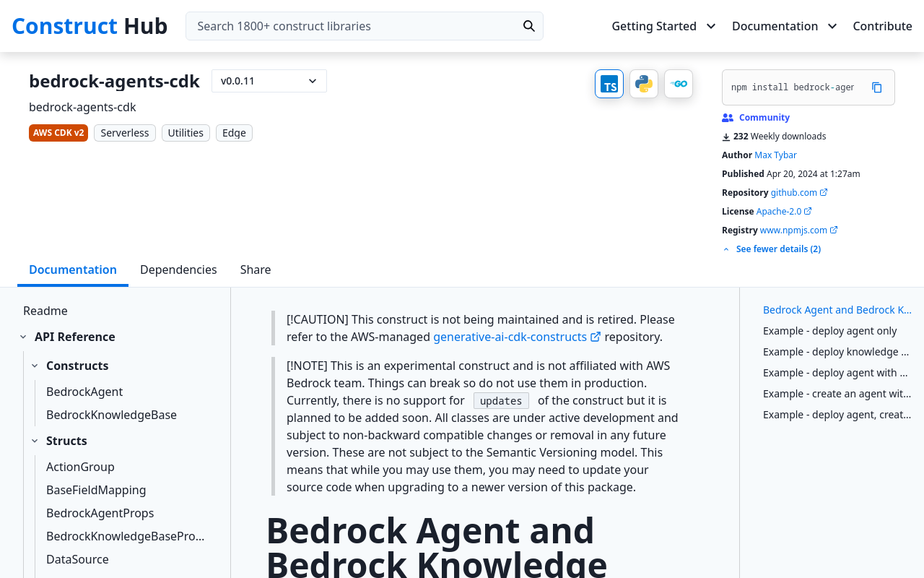The width and height of the screenshot is (924, 578).
Task: Copy the npm install command
Action: (x=877, y=87)
